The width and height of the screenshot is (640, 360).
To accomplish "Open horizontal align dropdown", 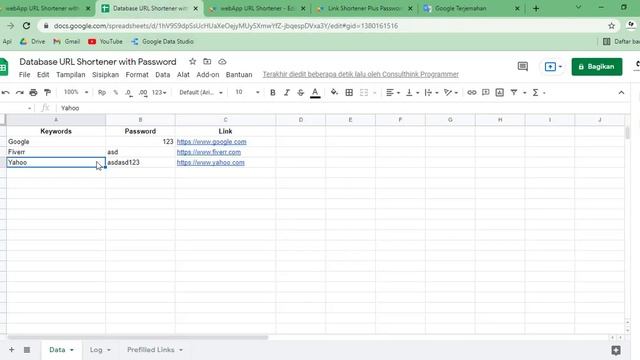I will pyautogui.click(x=393, y=93).
